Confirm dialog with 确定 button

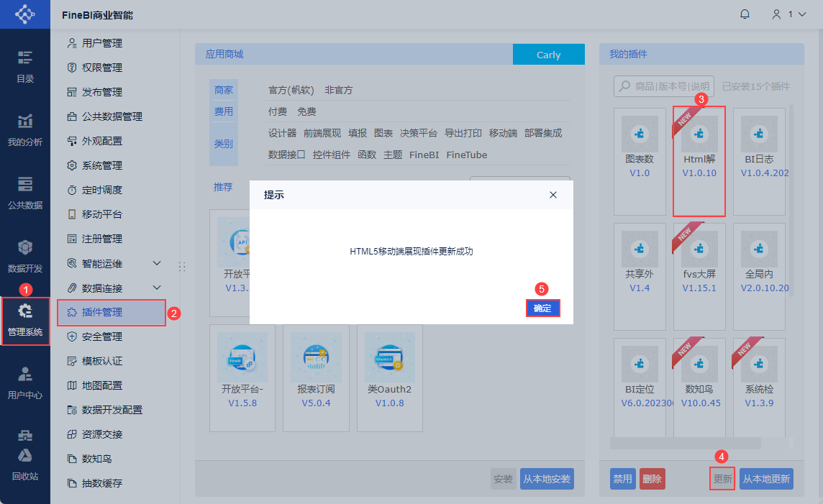pos(542,308)
